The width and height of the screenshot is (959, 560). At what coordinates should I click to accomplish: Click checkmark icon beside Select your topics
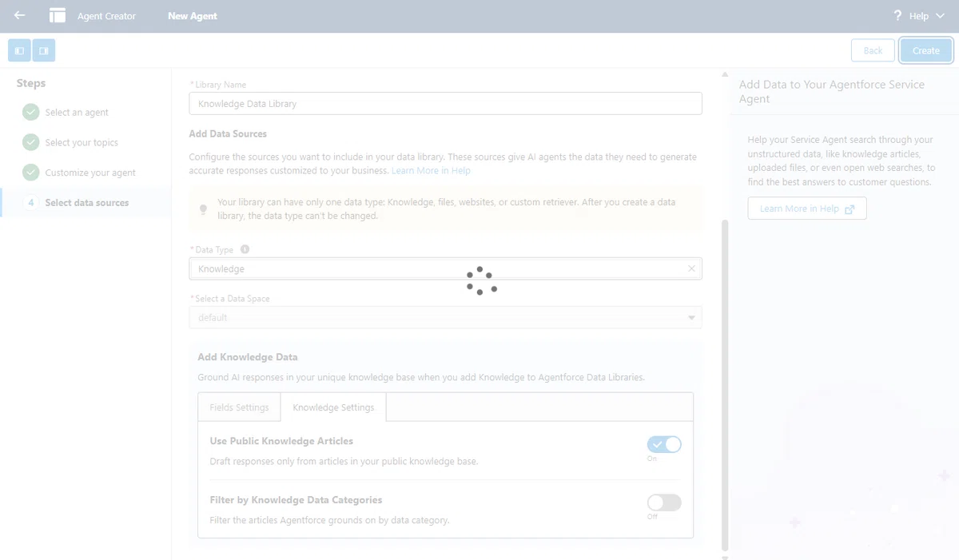pos(31,142)
